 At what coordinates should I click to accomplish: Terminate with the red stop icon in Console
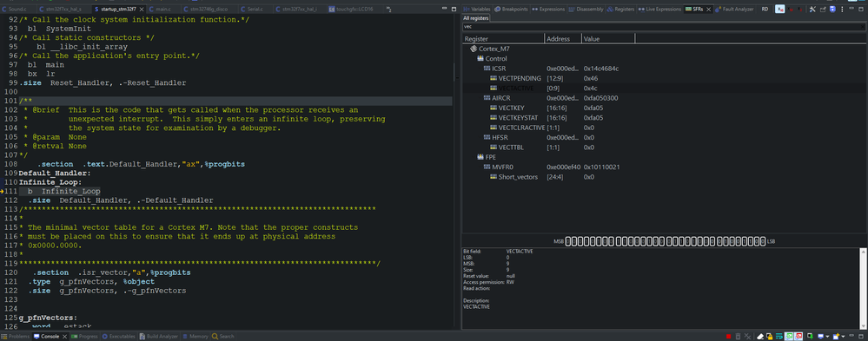(x=728, y=337)
